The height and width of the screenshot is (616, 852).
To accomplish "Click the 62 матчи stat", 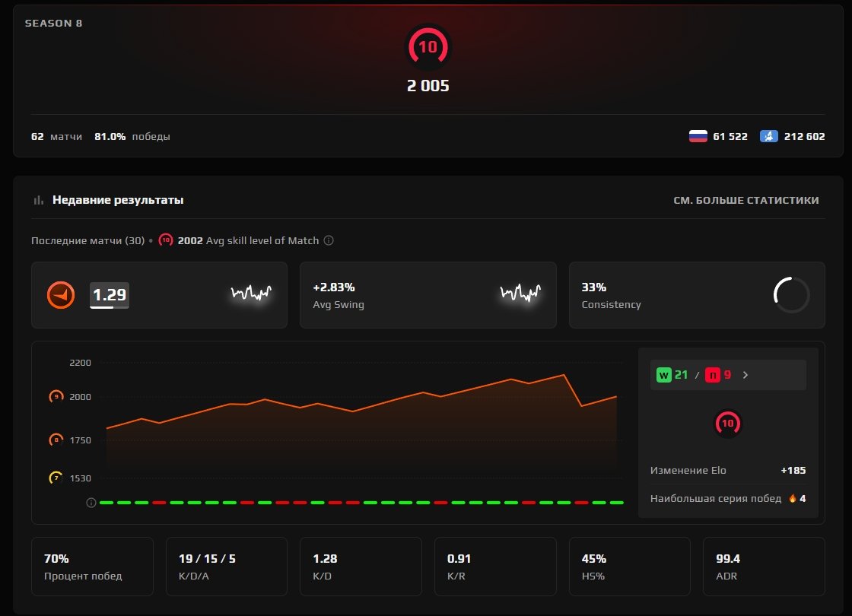I will (56, 136).
